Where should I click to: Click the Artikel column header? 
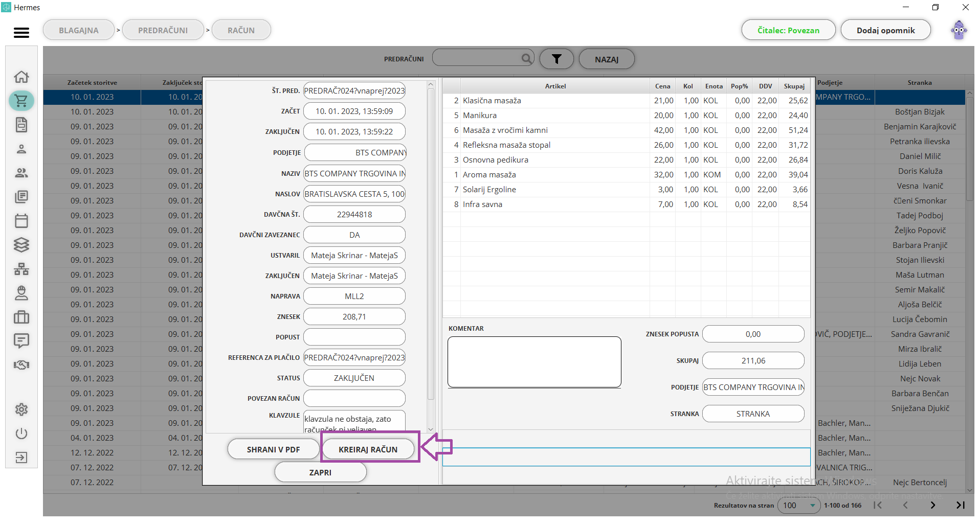tap(555, 86)
